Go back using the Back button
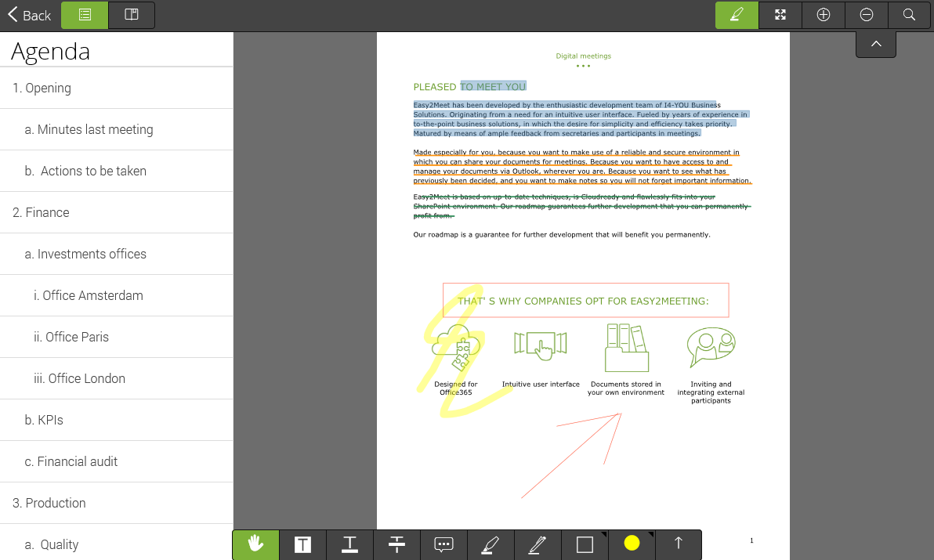The width and height of the screenshot is (934, 560). point(29,15)
